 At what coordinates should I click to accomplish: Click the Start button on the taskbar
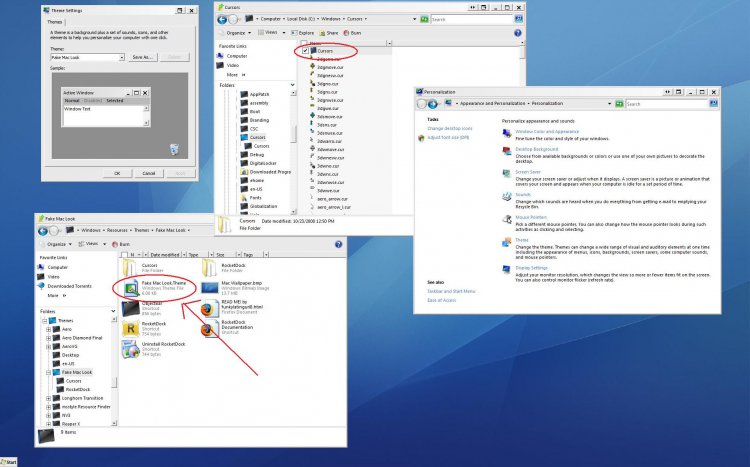(10, 461)
